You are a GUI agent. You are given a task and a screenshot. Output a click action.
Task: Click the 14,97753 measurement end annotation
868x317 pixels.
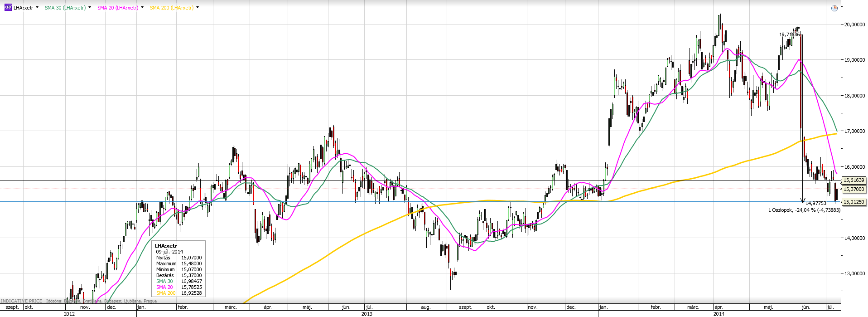(x=816, y=204)
